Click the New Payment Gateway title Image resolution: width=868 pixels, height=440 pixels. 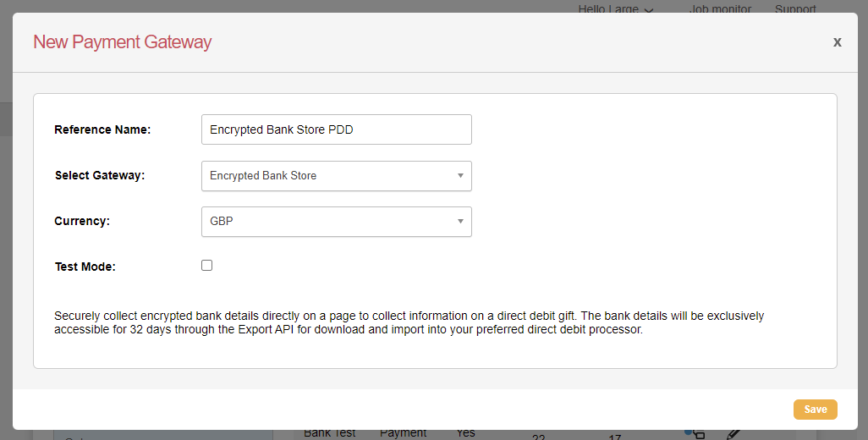tap(122, 42)
